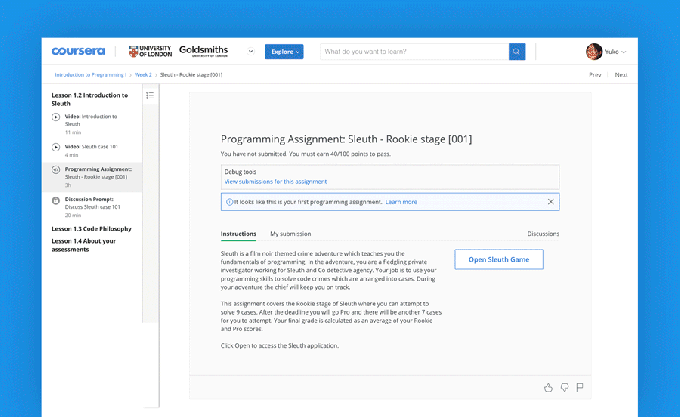Click the thumbs down icon

click(x=564, y=387)
